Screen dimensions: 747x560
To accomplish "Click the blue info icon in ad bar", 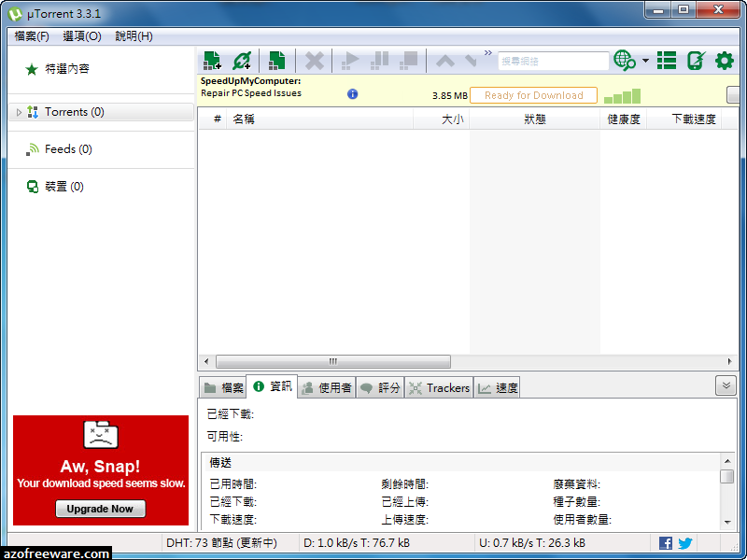I will (x=353, y=94).
